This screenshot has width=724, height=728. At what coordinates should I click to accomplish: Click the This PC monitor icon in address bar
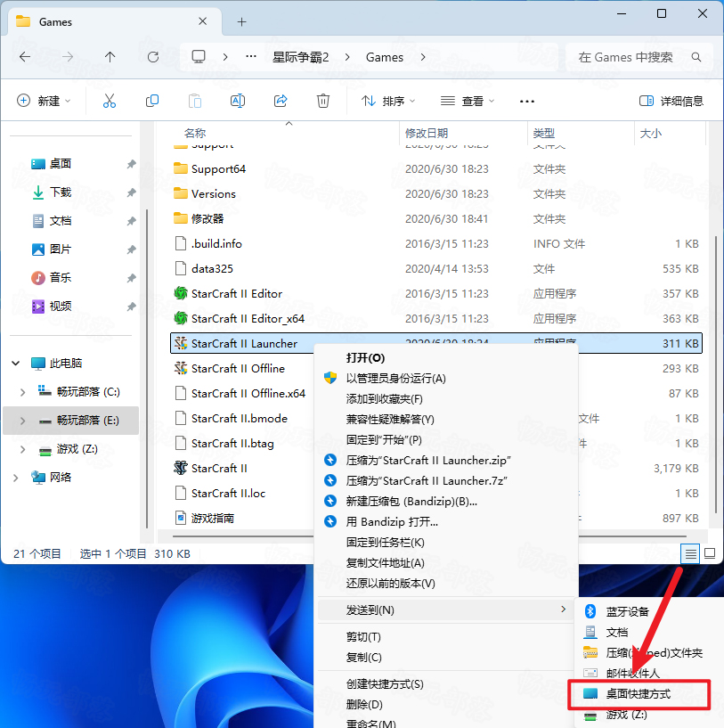point(199,57)
